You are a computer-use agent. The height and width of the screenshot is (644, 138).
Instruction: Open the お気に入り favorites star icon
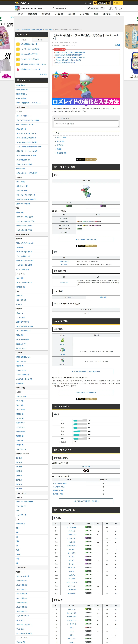pos(111,8)
